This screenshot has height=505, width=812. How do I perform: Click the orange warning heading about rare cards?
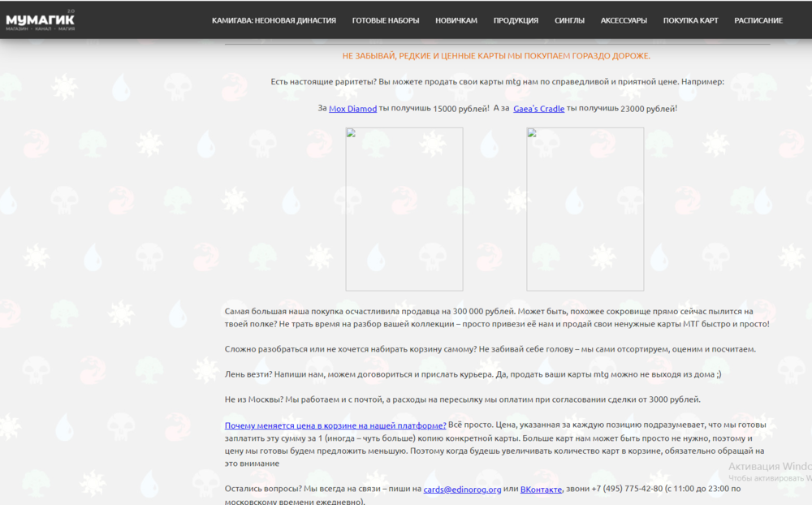(x=497, y=57)
